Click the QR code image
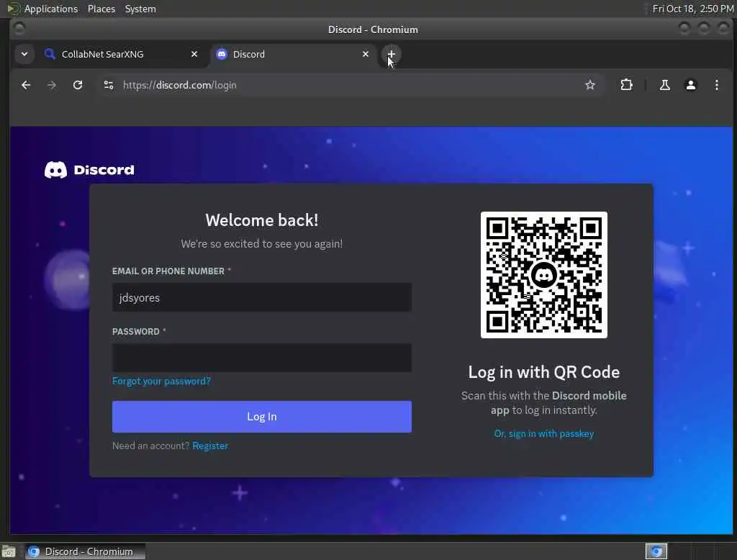Image resolution: width=737 pixels, height=560 pixels. [544, 274]
